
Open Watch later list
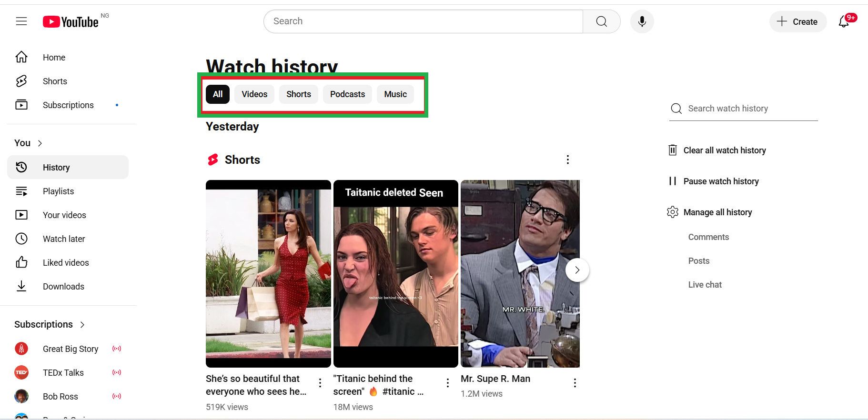[x=68, y=239]
